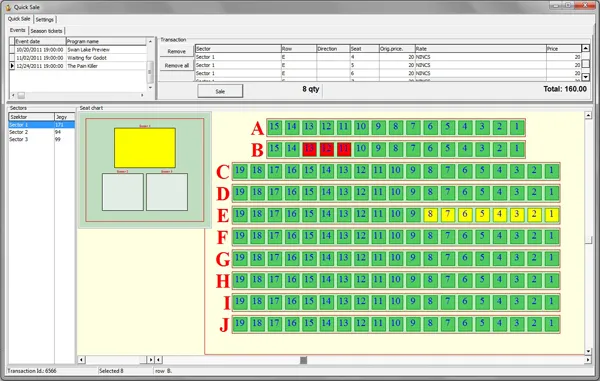Click seat chart scrollbar right arrow
Screen dimensions: 600x381
tap(588, 360)
